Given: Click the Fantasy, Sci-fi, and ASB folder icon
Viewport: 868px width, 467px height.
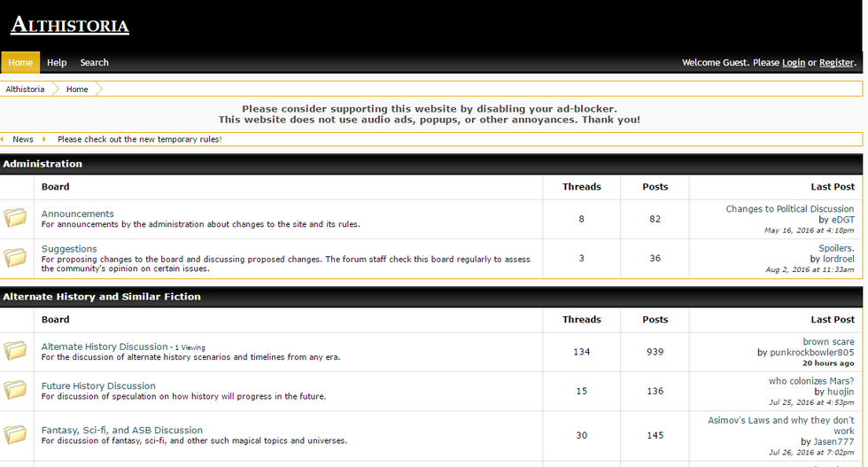Looking at the screenshot, I should pos(15,434).
